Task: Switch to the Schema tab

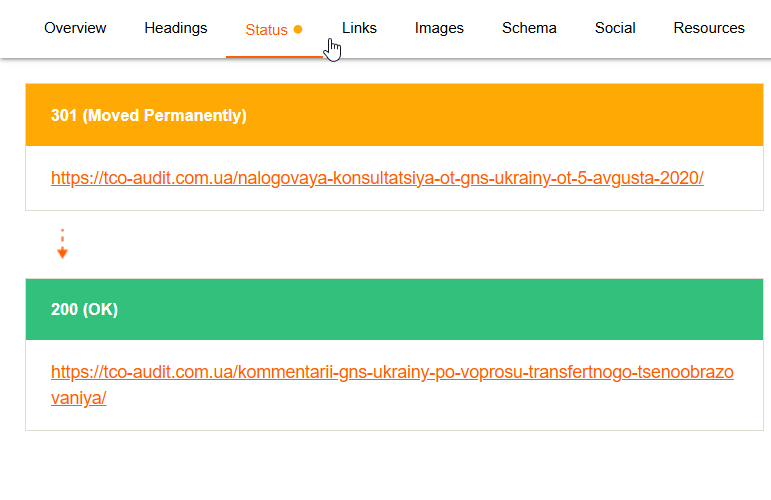Action: coord(529,28)
